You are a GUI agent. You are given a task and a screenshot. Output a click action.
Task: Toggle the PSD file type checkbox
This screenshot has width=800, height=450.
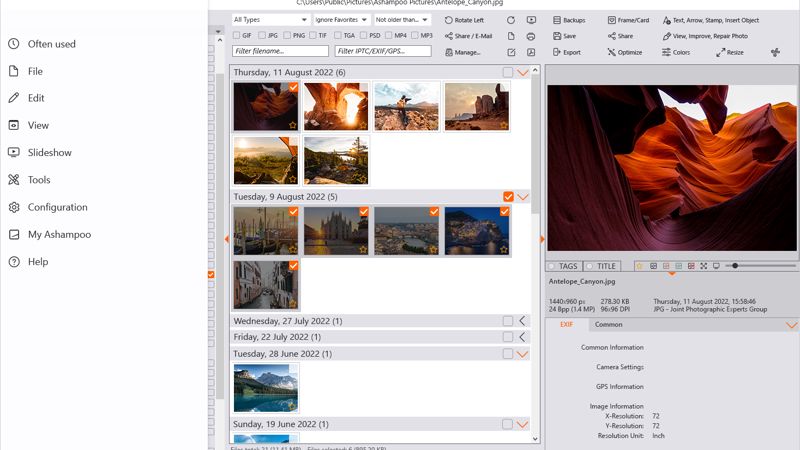(363, 35)
